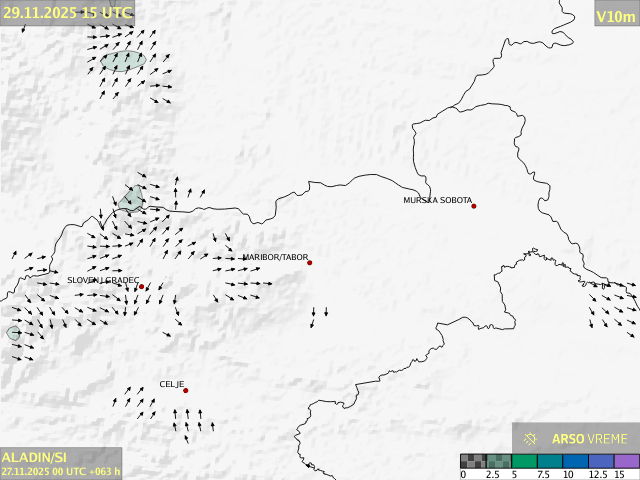
Task: Click the small green circle at left edge
Action: pos(13,333)
